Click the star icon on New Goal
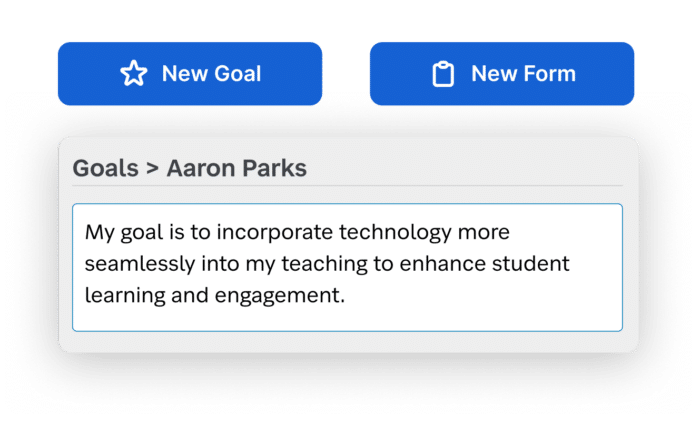 (133, 74)
